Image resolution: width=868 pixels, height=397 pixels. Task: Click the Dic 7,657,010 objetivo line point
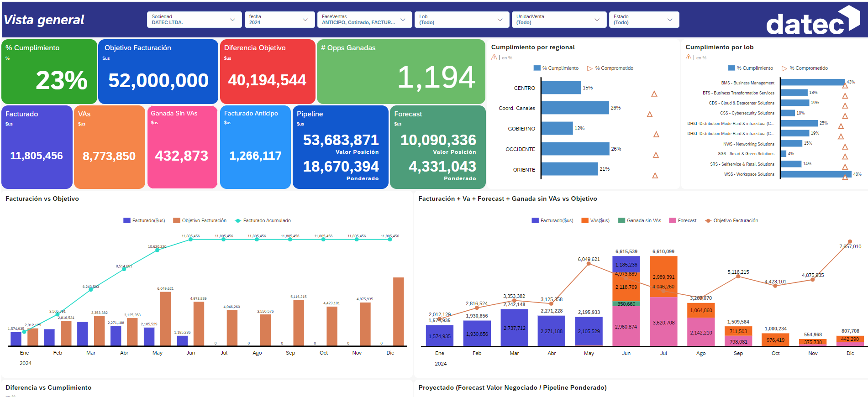[x=850, y=241]
